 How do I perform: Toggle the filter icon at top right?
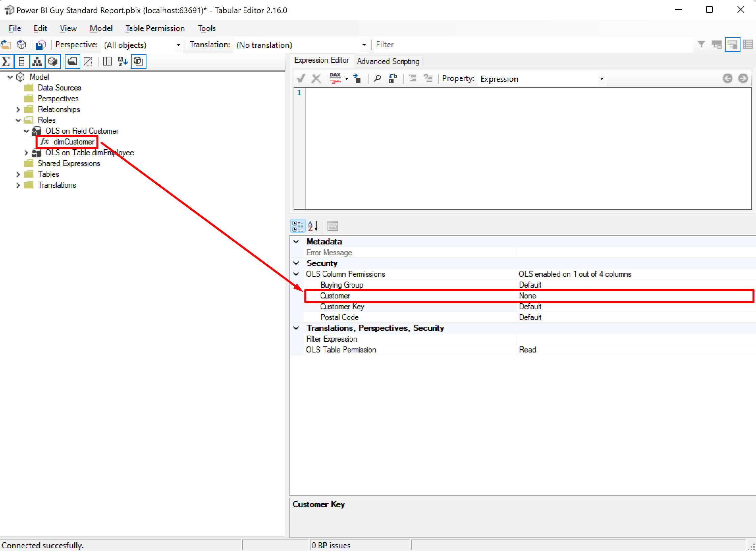point(701,44)
